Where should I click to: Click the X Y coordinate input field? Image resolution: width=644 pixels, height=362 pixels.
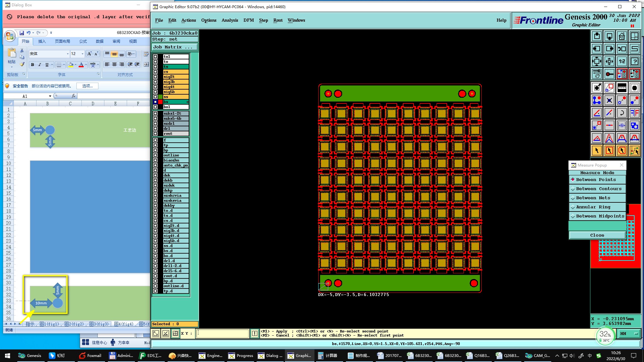[222, 333]
